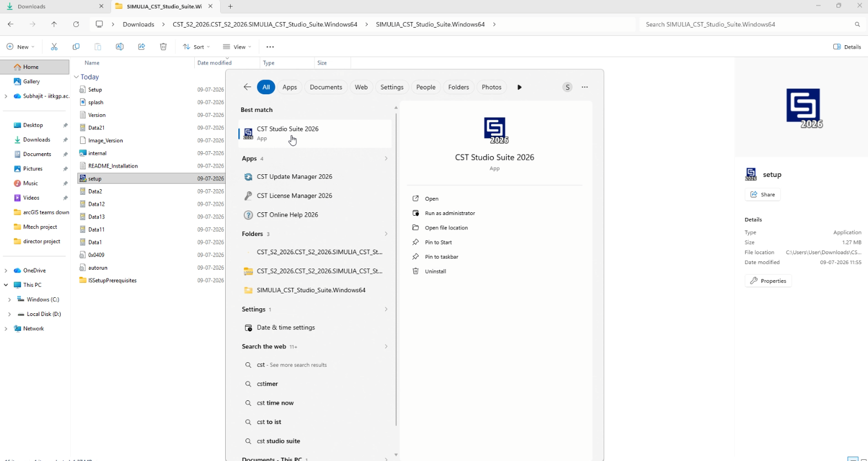Viewport: 868px width, 461px height.
Task: Expand the OneDrive tree node
Action: tap(6, 271)
